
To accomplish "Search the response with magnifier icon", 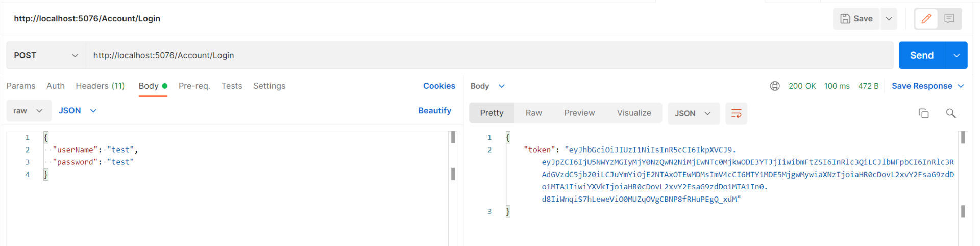I will pyautogui.click(x=950, y=113).
